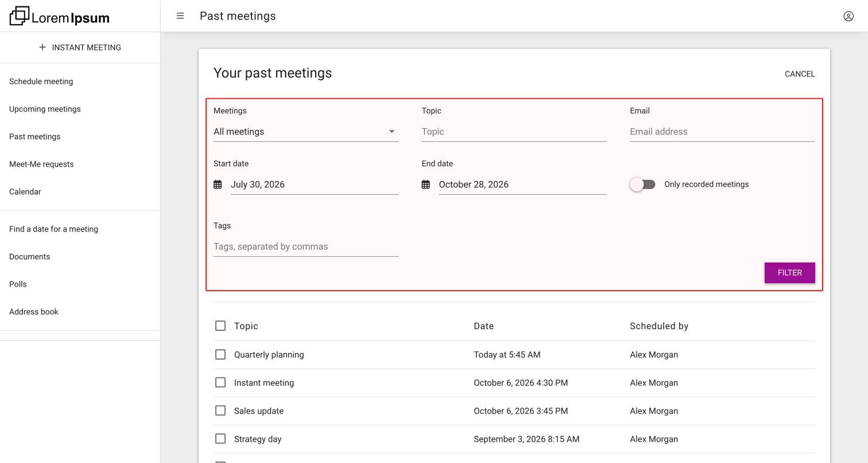Screen dimensions: 868x463
Task: Open the All meetings dropdown
Action: point(306,132)
